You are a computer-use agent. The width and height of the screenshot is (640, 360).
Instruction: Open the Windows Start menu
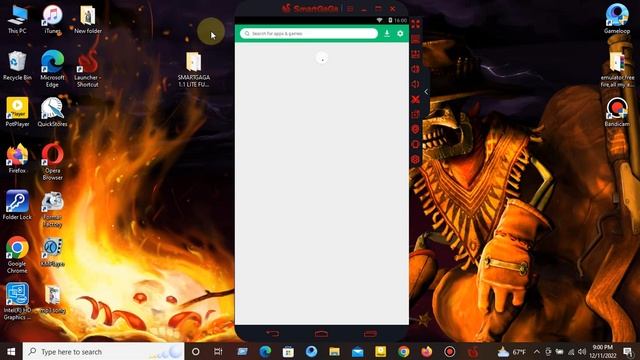(x=11, y=351)
